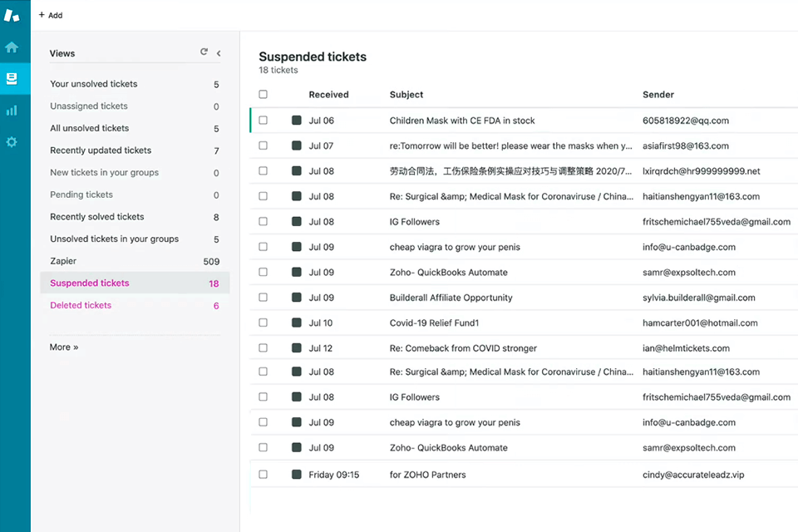
Task: Click status square for Comeback from COVID stronger
Action: tap(296, 348)
